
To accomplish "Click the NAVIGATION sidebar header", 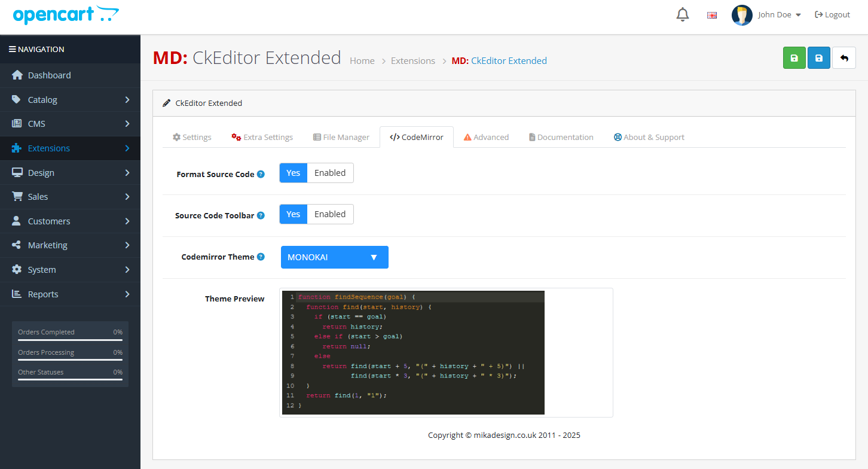I will [x=70, y=49].
